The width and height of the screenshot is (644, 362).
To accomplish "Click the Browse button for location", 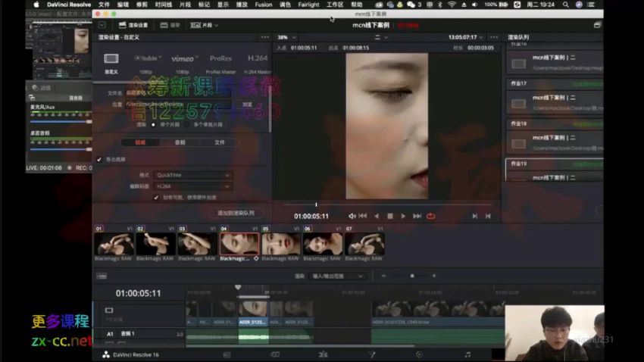I will click(247, 105).
